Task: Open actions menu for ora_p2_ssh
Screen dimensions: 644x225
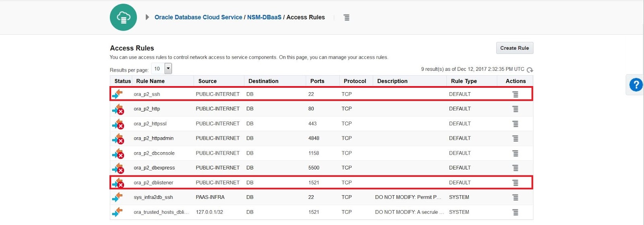Action: [x=515, y=94]
